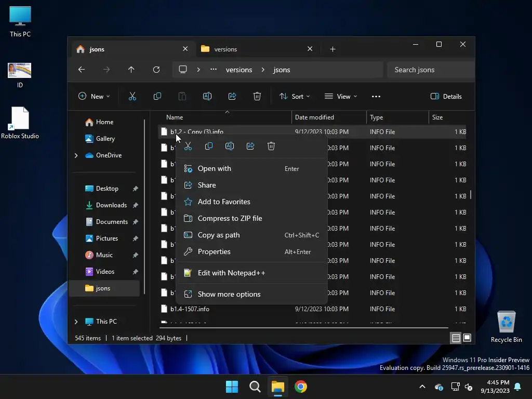Expand the OneDrive tree node
Viewport: 532px width, 399px height.
point(76,155)
